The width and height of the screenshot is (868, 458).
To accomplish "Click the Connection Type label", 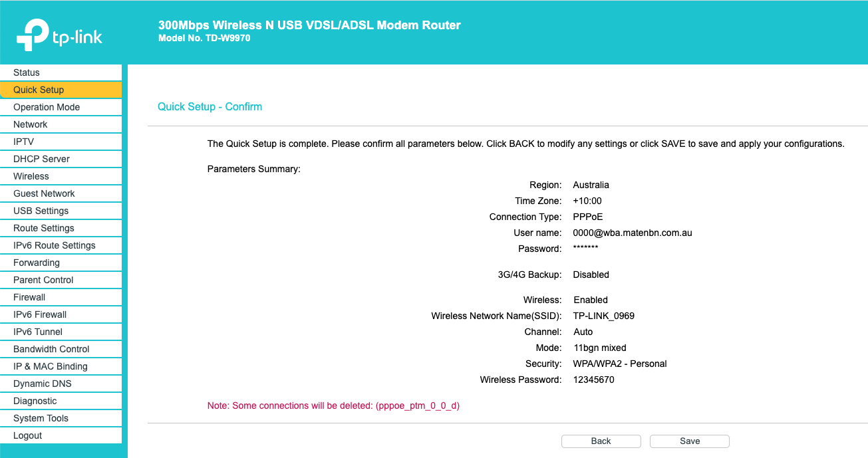I will point(526,217).
